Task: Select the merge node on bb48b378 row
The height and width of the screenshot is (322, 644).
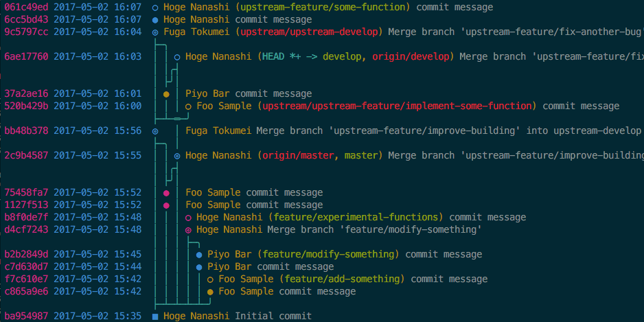Action: pos(155,131)
